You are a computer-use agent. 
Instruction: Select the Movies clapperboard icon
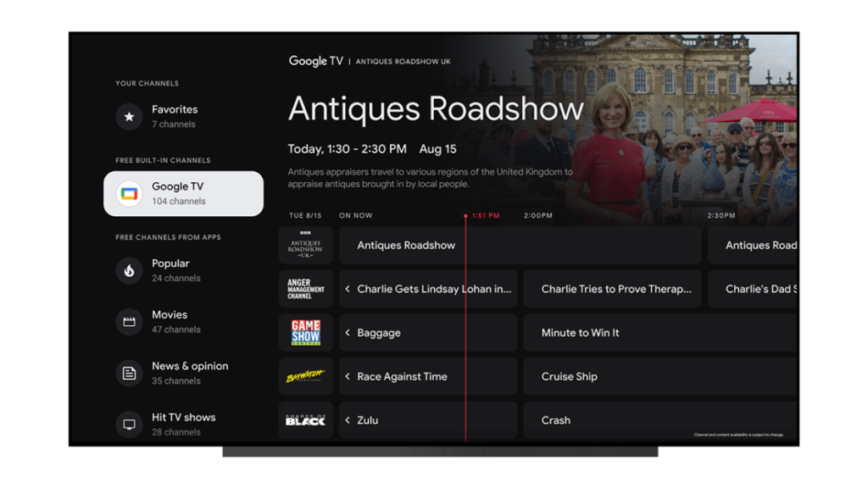[129, 322]
